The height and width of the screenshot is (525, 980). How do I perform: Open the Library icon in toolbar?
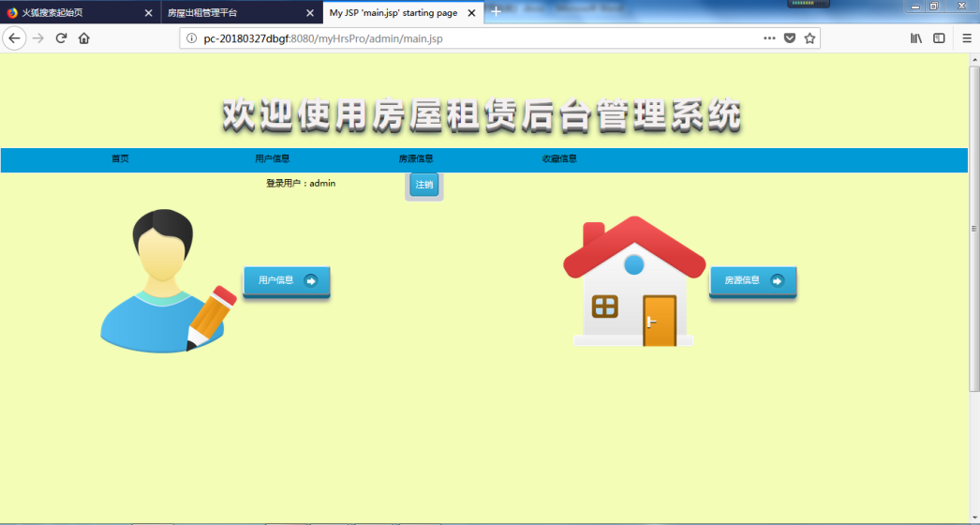click(916, 38)
